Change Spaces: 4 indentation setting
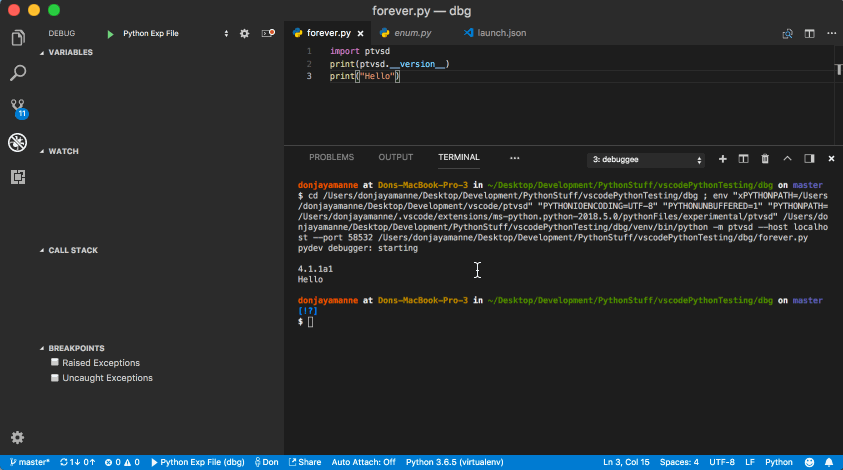This screenshot has width=843, height=470. [679, 462]
